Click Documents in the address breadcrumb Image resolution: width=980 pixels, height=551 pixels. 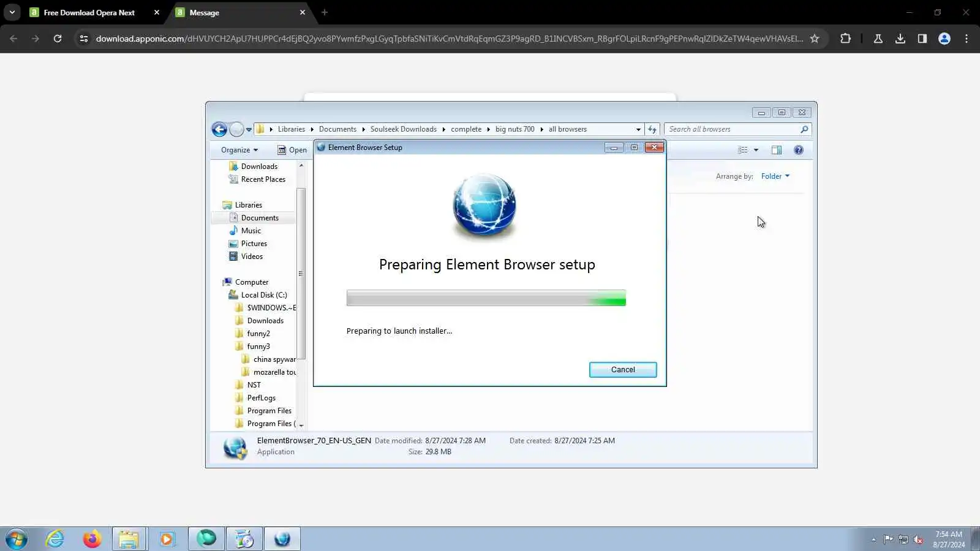(x=337, y=129)
